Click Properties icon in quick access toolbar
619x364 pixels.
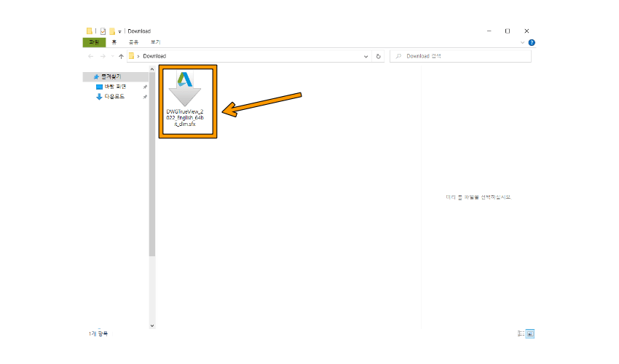tap(103, 31)
